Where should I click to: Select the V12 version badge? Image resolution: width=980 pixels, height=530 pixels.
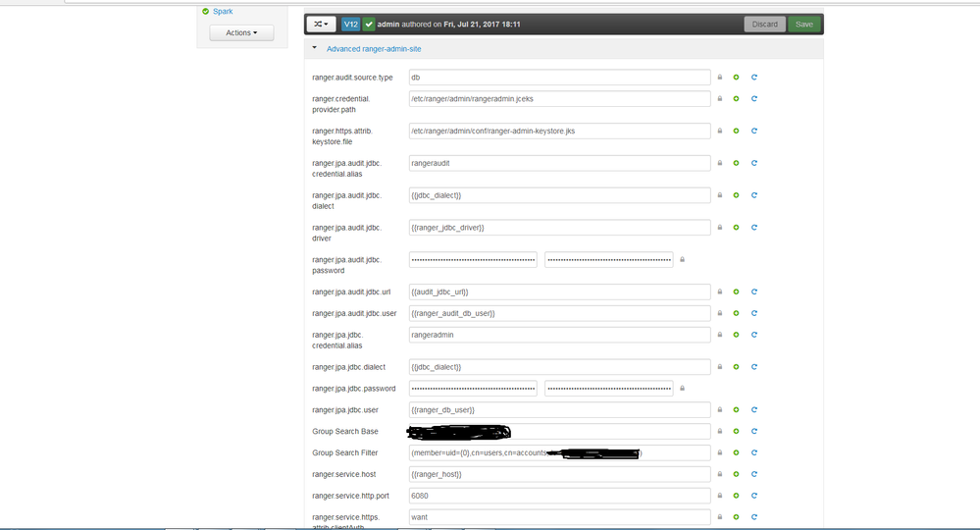(350, 25)
